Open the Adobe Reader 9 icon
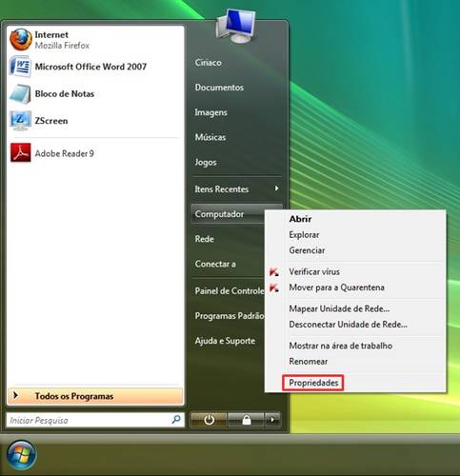 pos(21,152)
